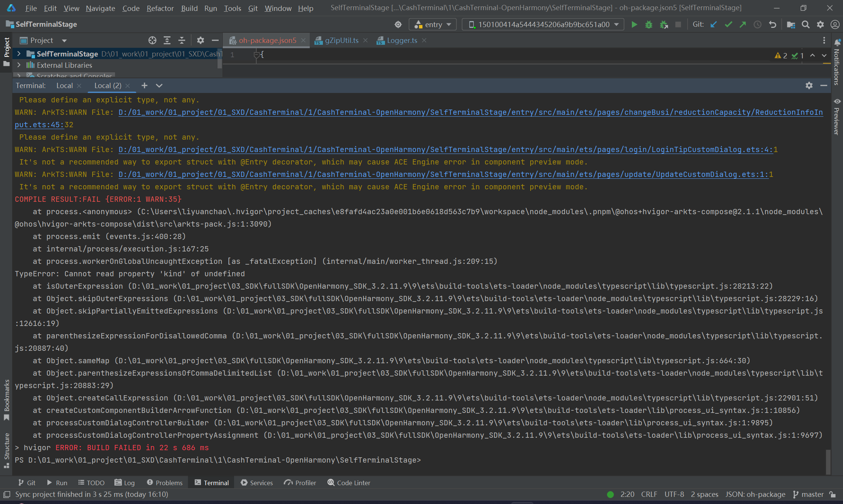Click the target icon left of entry dropdown
Screen dimensions: 843x504
pos(398,24)
